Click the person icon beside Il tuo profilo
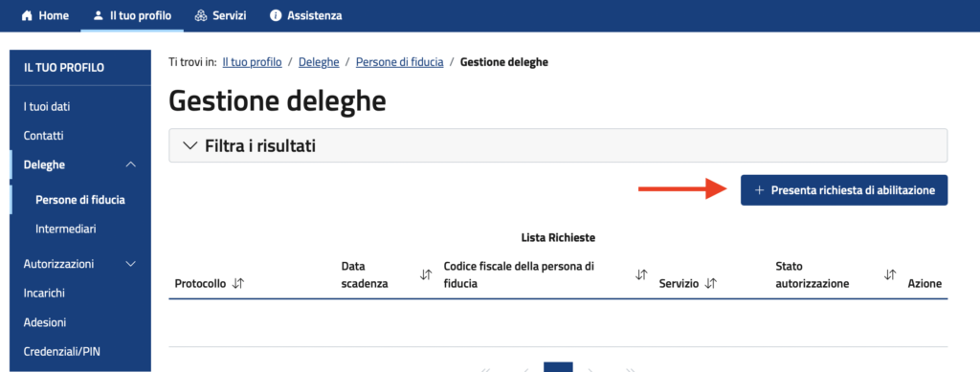Viewport: 980px width, 372px height. (x=98, y=15)
